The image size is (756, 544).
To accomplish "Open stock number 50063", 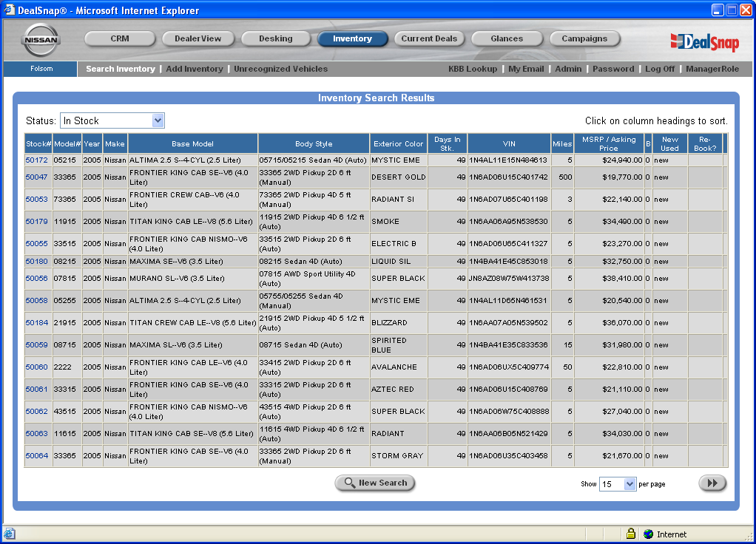I will click(x=37, y=434).
